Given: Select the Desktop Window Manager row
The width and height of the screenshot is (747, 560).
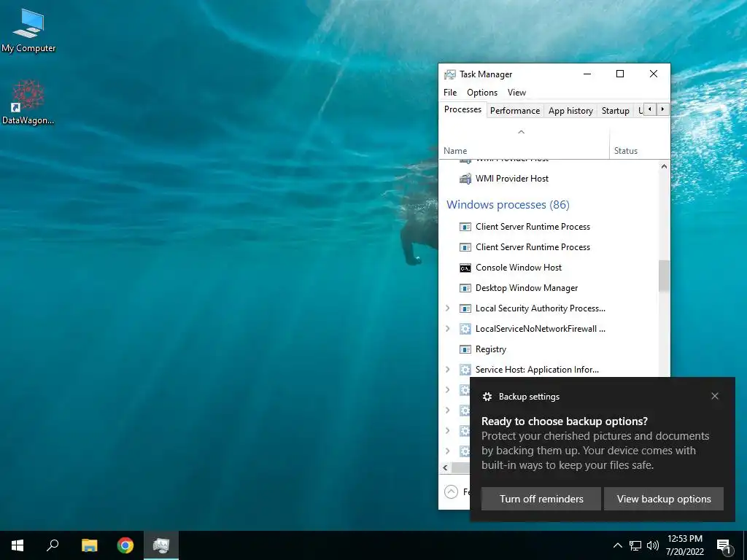Looking at the screenshot, I should [x=549, y=288].
